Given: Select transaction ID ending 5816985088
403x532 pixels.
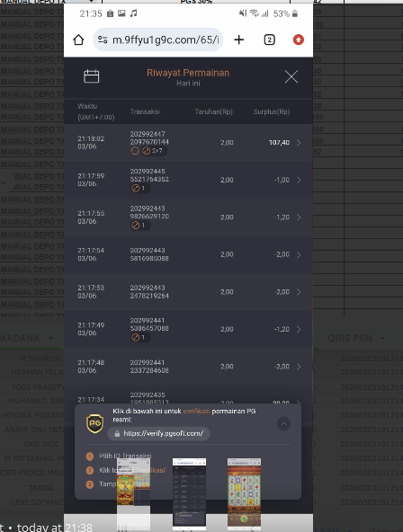Looking at the screenshot, I should (149, 254).
